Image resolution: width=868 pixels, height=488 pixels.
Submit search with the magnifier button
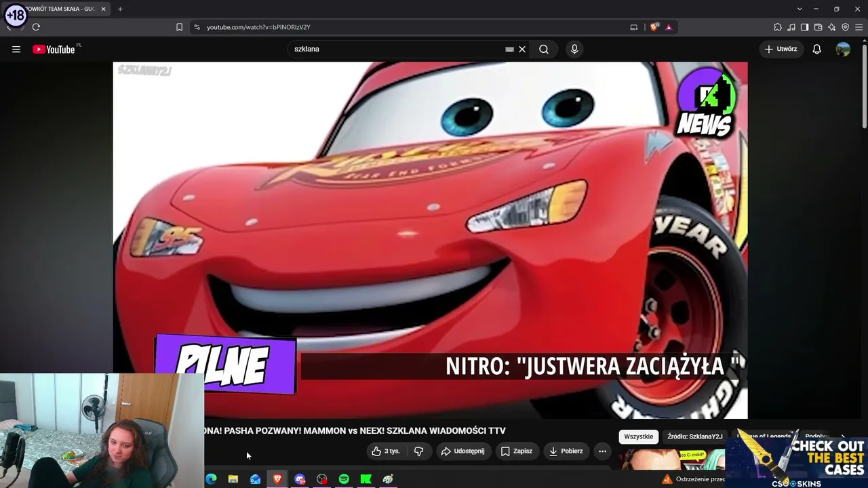pos(544,49)
